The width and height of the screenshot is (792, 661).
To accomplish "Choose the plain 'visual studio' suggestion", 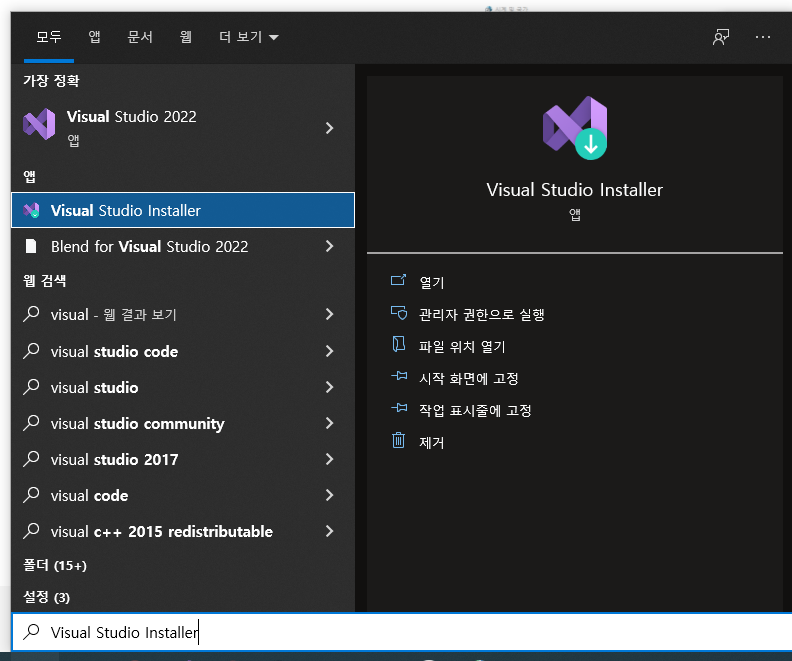I will (183, 387).
